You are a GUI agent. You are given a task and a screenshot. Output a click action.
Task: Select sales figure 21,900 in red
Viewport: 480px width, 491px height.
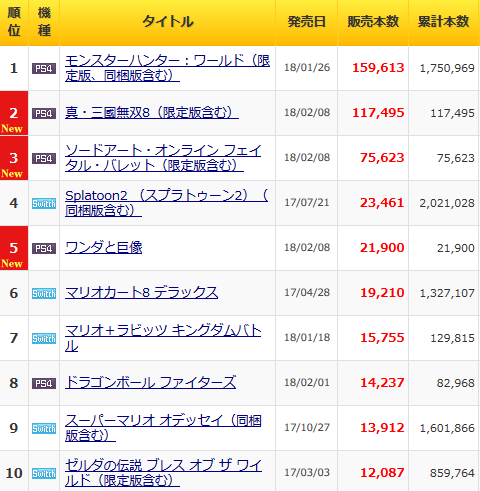pyautogui.click(x=382, y=248)
